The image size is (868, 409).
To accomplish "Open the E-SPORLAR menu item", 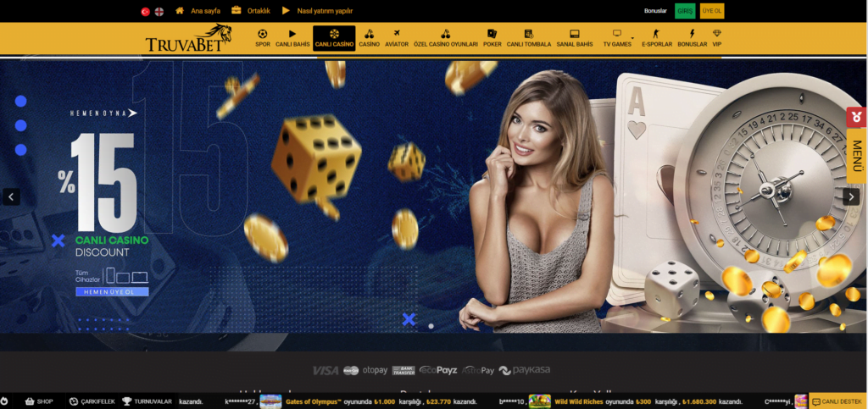I will (657, 39).
